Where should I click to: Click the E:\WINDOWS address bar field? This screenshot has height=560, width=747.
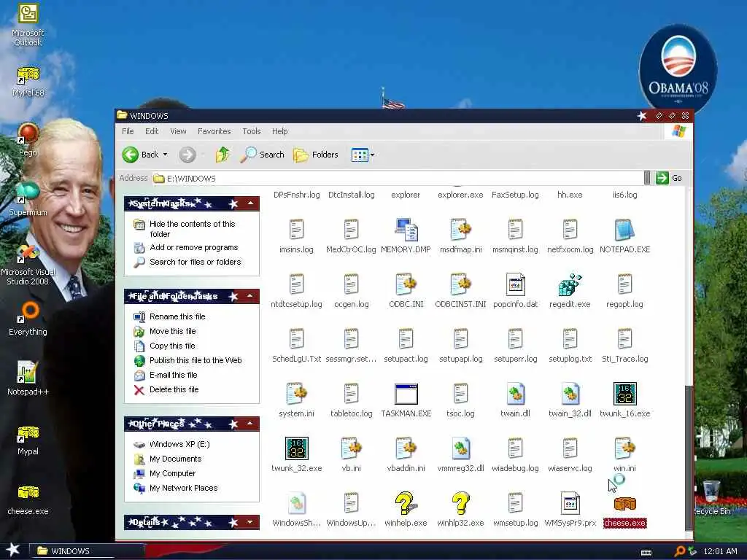398,178
